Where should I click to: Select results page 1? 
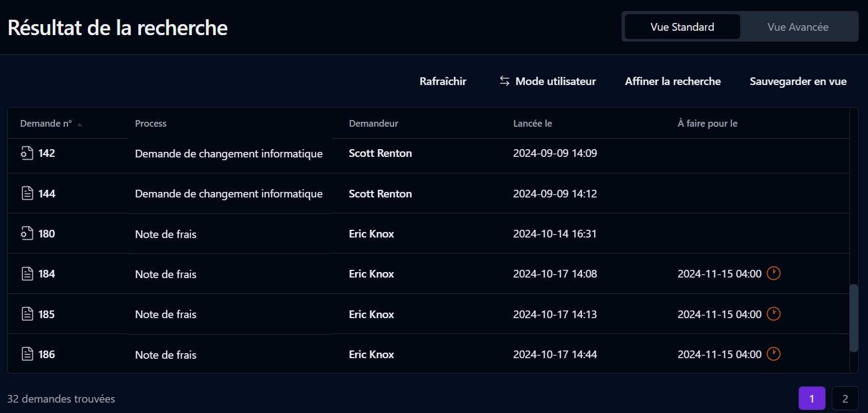click(811, 399)
